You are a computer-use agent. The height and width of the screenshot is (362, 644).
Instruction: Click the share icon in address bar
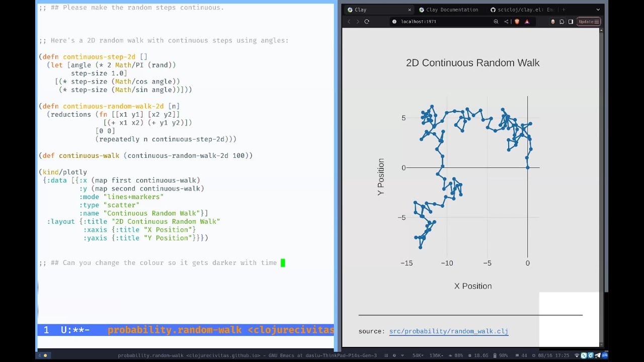506,22
